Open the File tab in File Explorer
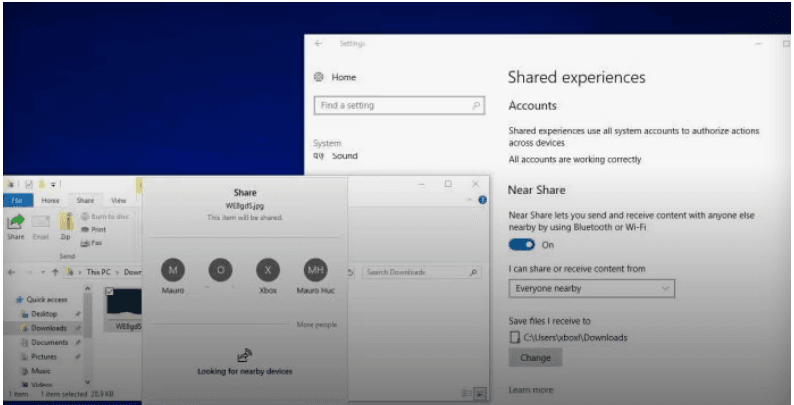This screenshot has height=405, width=794. [18, 200]
